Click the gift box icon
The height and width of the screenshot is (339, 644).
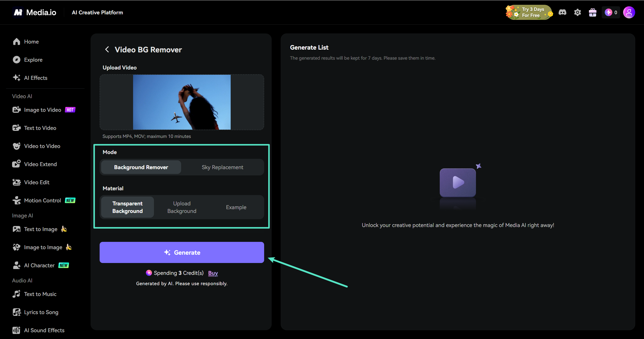(x=592, y=12)
